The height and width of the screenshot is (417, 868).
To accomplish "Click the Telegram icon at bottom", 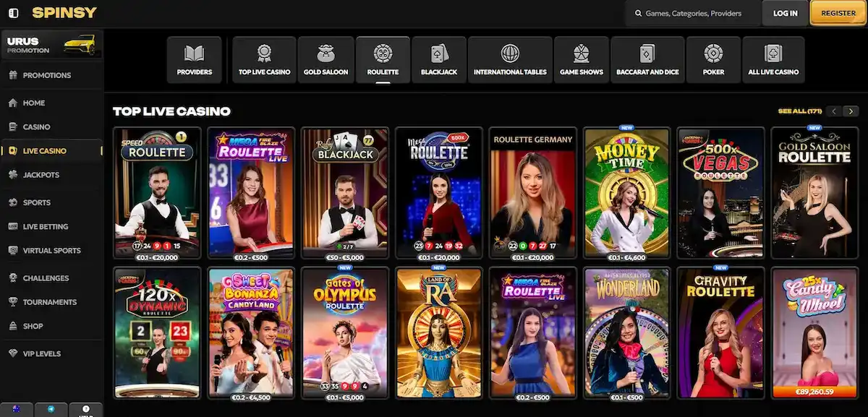I will pyautogui.click(x=51, y=410).
